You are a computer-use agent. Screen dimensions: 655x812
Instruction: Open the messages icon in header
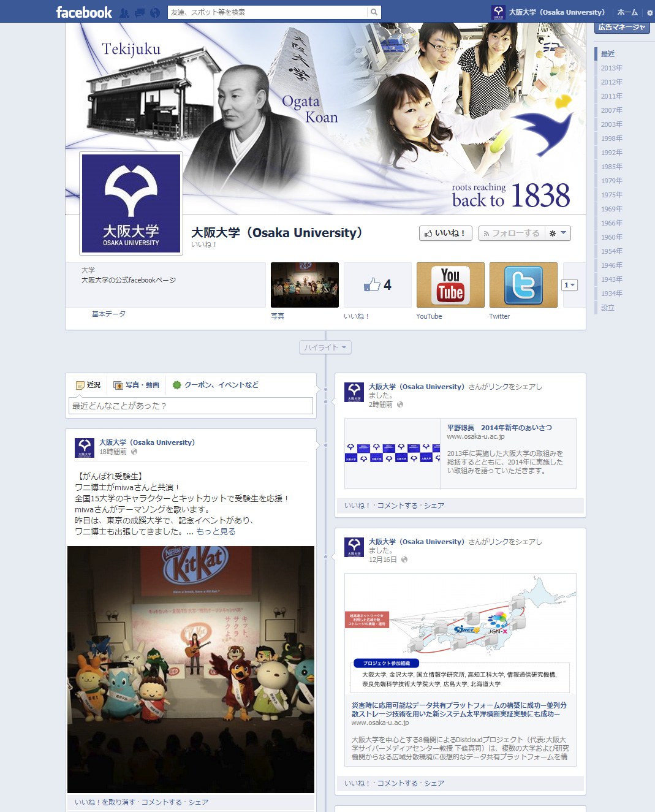pos(140,13)
